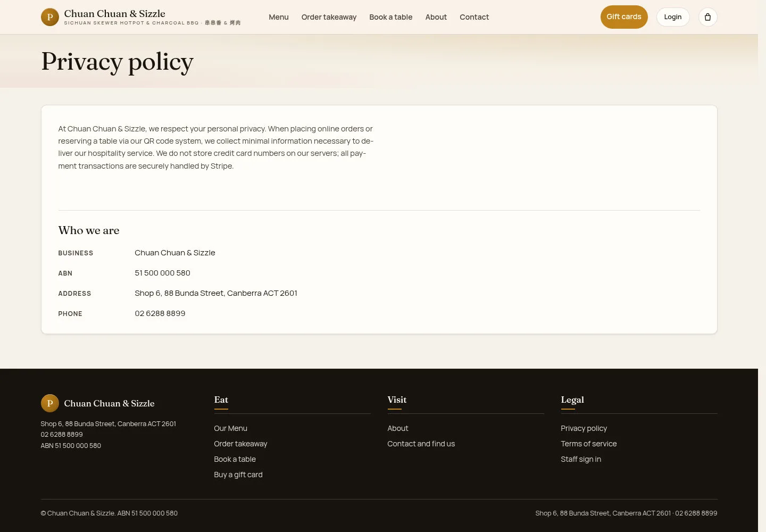Click the PHONE row label
The height and width of the screenshot is (532, 766).
pyautogui.click(x=70, y=314)
